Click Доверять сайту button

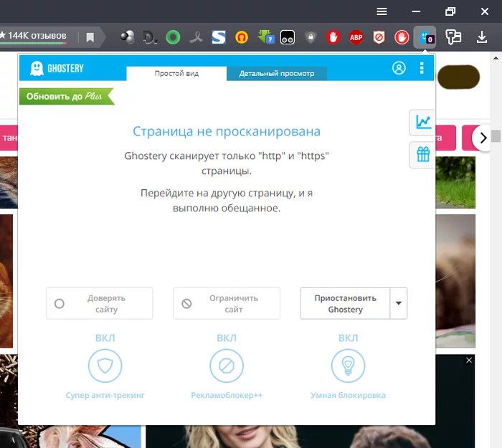click(x=99, y=303)
